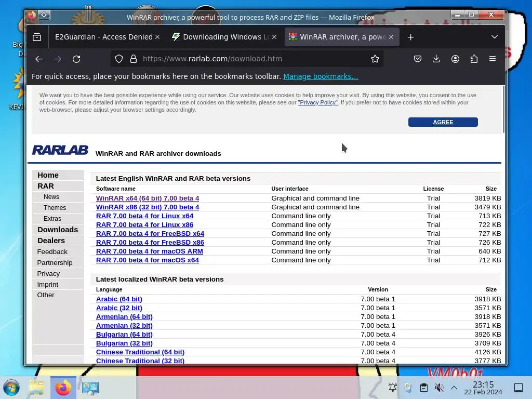The width and height of the screenshot is (532, 399).
Task: Open tracking protection shield icon
Action: tap(119, 59)
